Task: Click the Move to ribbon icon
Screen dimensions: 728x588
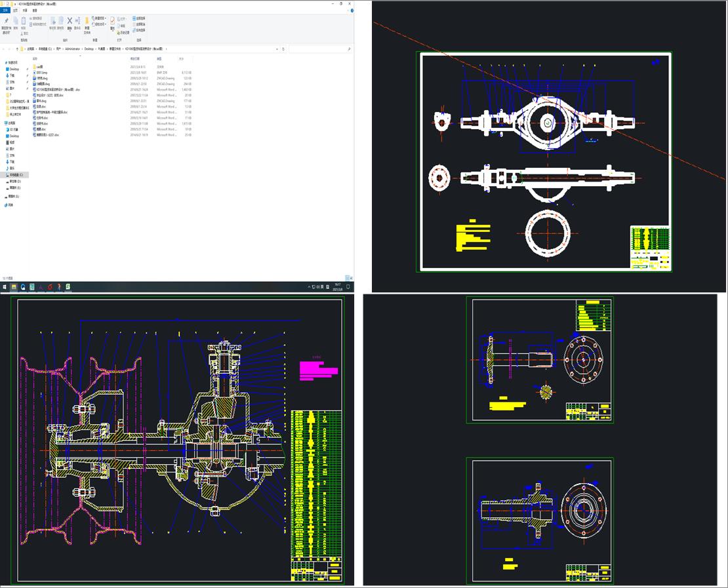Action: point(52,22)
